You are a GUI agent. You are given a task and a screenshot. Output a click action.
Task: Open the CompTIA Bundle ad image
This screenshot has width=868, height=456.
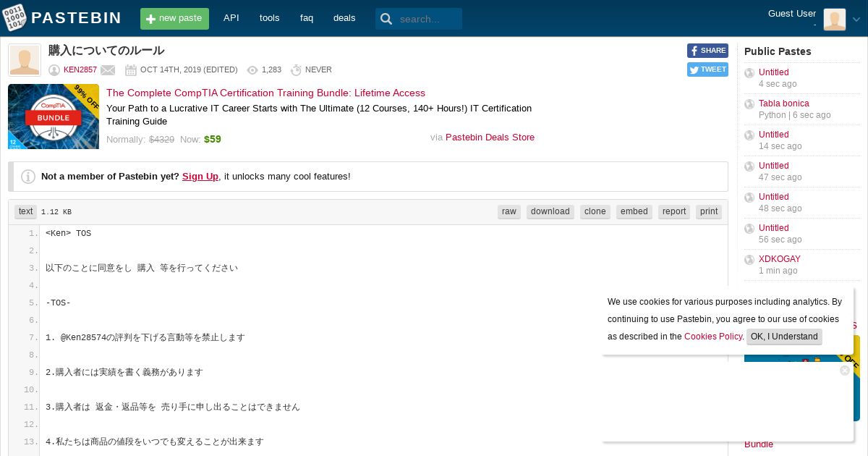(x=54, y=117)
